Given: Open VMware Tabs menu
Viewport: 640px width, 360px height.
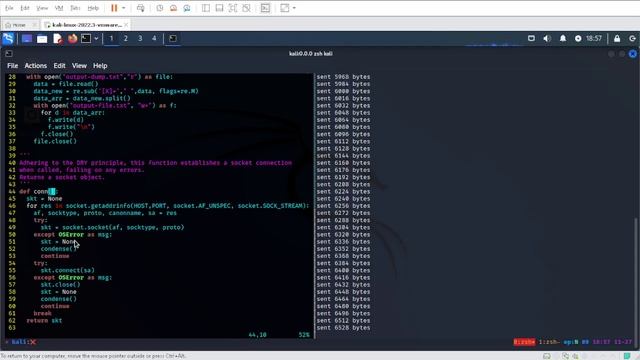Looking at the screenshot, I should [75, 8].
